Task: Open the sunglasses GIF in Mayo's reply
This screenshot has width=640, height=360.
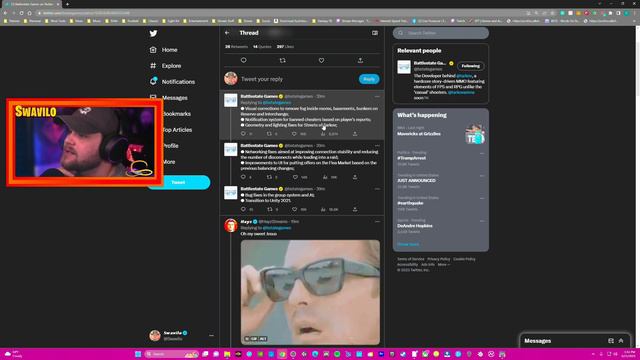Action: coord(310,292)
